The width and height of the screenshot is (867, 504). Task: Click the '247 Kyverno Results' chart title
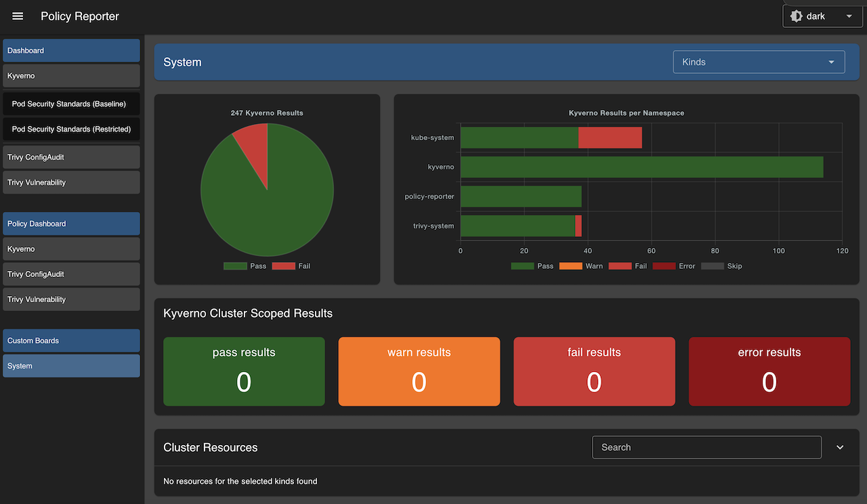267,113
